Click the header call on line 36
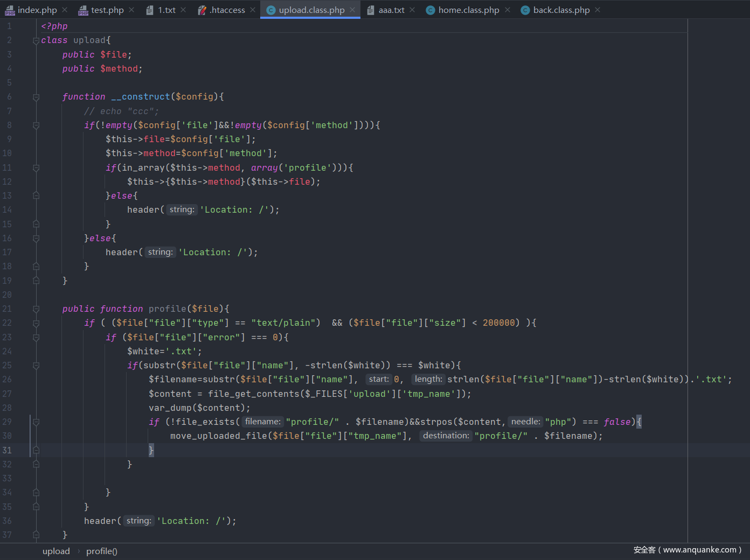The image size is (750, 560). click(160, 521)
